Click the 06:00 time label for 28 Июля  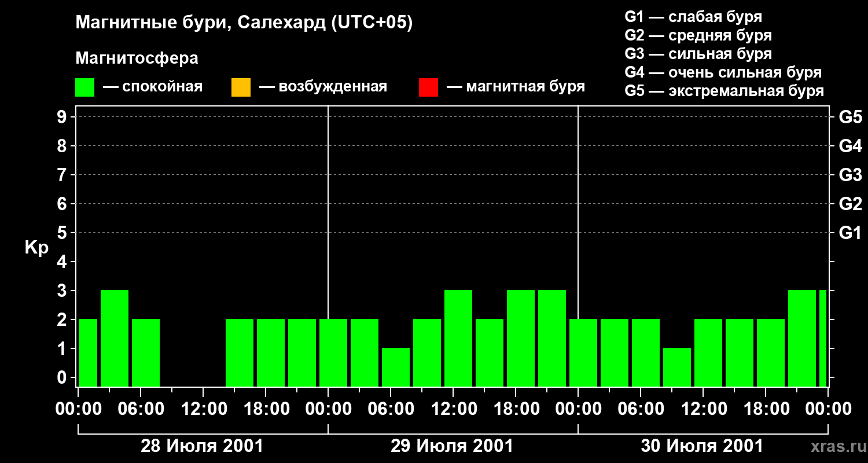point(141,409)
